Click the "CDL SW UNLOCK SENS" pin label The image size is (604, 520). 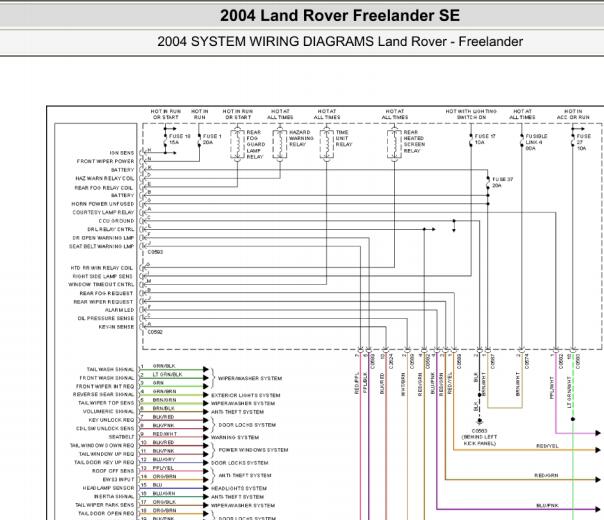click(x=105, y=428)
